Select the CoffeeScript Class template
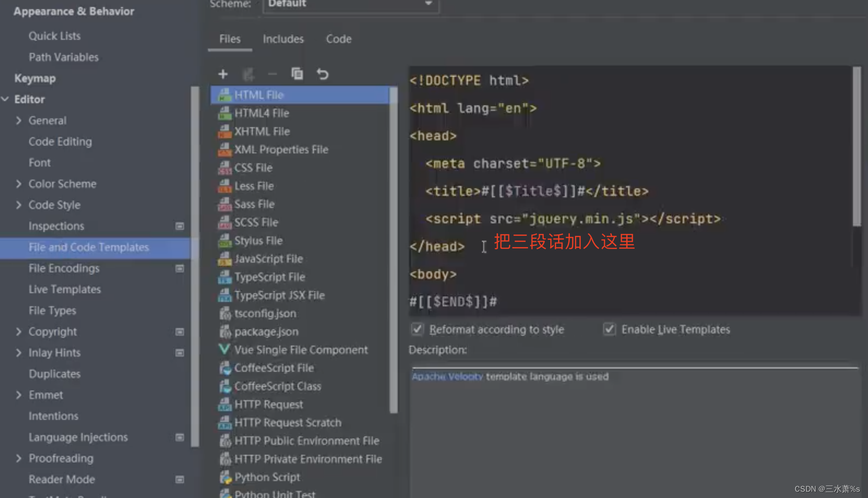Viewport: 868px width, 498px height. [x=277, y=386]
